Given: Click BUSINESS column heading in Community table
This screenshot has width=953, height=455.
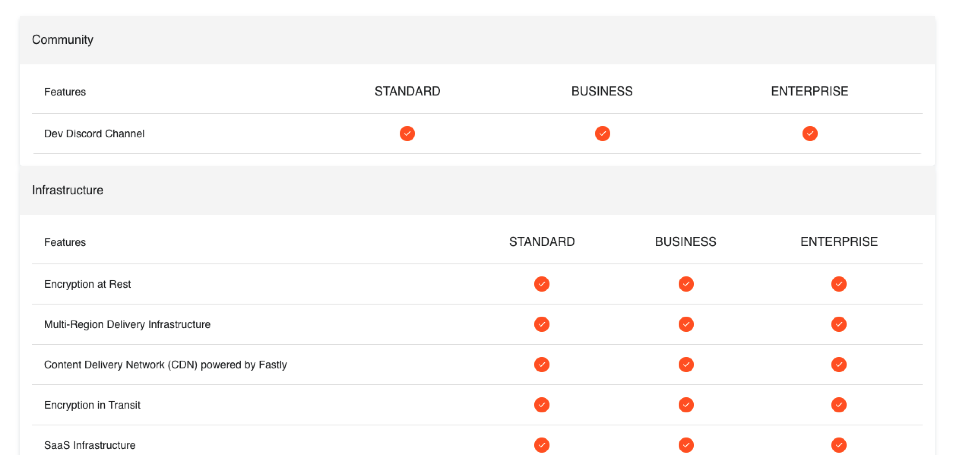Looking at the screenshot, I should [602, 92].
